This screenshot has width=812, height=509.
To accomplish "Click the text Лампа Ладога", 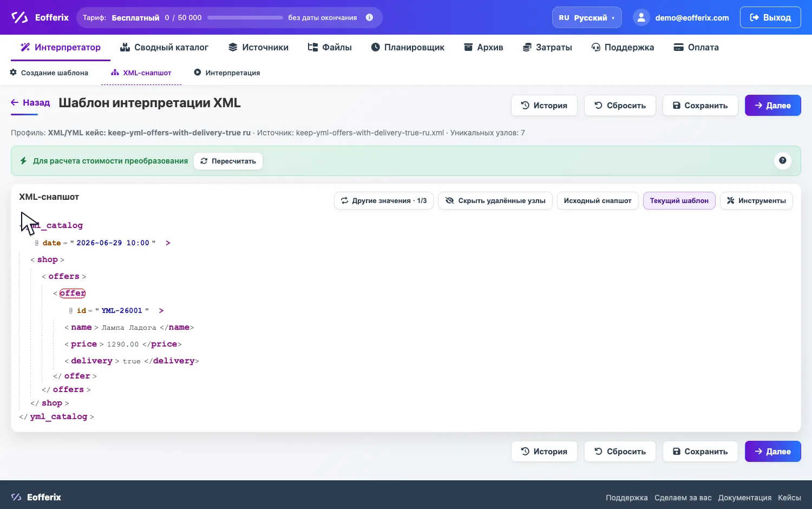I will 129,328.
